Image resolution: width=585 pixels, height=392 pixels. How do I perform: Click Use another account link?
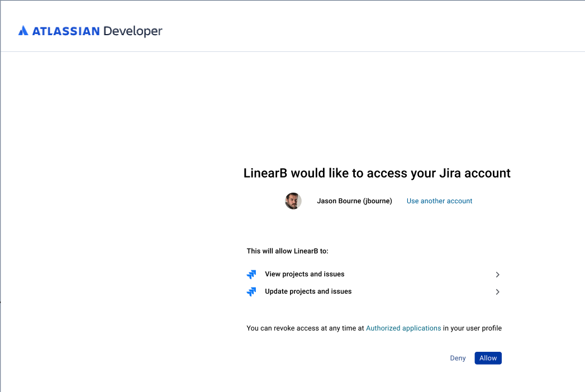pyautogui.click(x=439, y=201)
